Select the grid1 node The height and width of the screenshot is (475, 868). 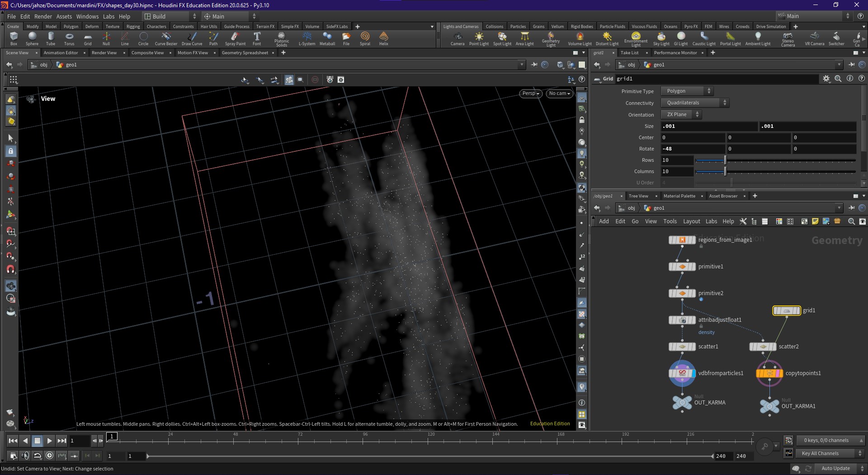787,310
